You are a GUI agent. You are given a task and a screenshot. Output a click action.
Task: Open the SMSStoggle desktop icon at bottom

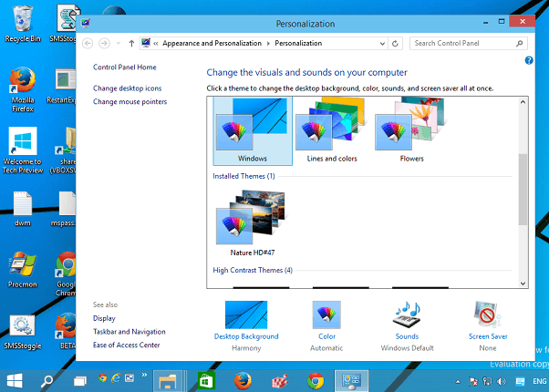click(23, 332)
